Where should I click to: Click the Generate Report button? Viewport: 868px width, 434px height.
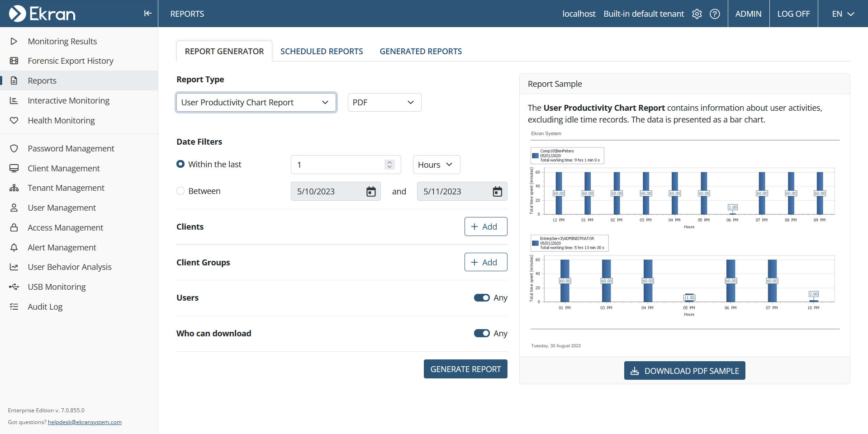[465, 369]
